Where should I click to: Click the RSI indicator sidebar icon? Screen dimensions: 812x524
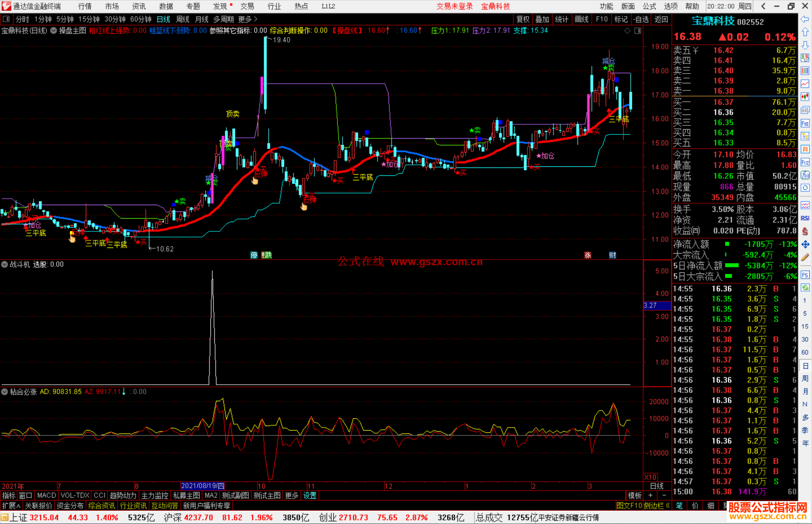click(x=805, y=218)
